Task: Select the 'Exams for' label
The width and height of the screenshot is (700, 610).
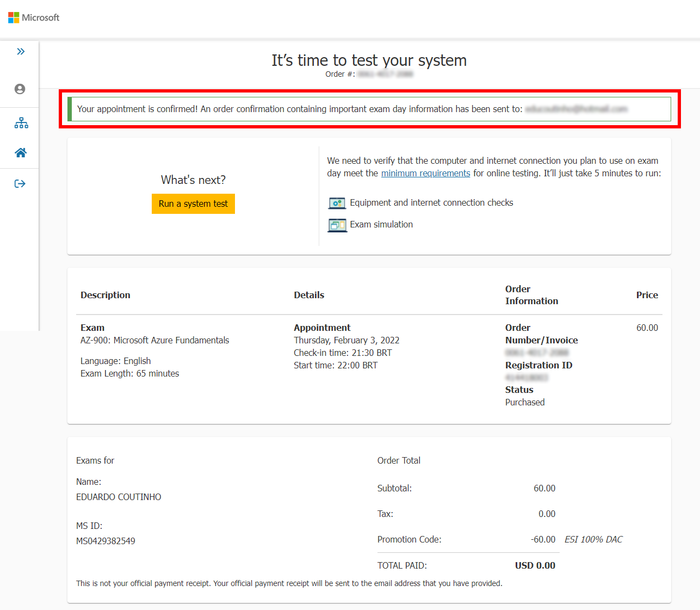Action: (x=95, y=460)
